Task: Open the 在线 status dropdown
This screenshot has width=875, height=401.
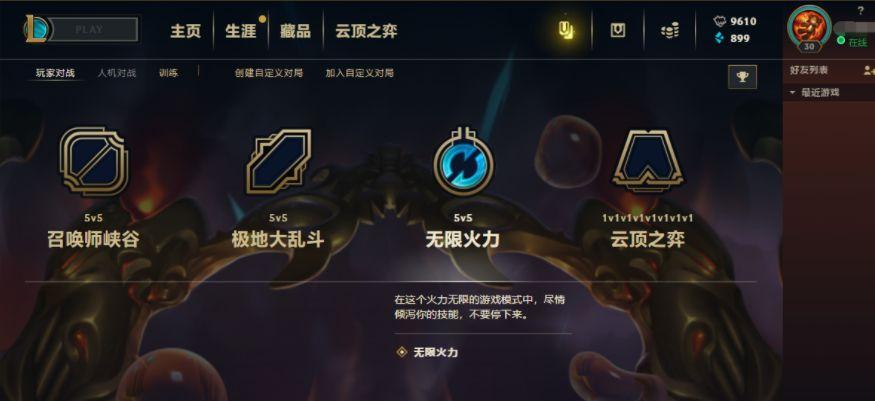Action: 852,41
